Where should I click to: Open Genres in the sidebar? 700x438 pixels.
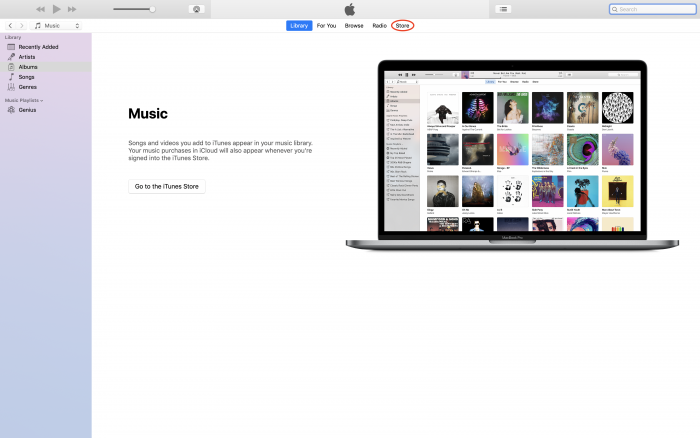point(28,86)
